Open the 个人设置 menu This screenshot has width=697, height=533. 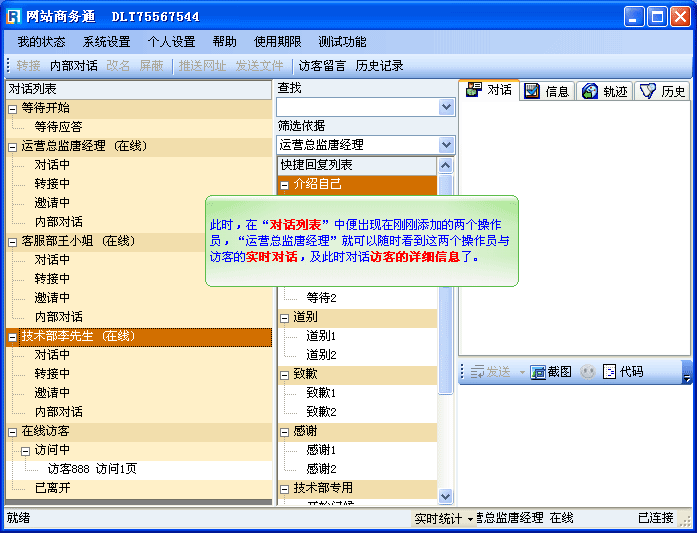[171, 42]
